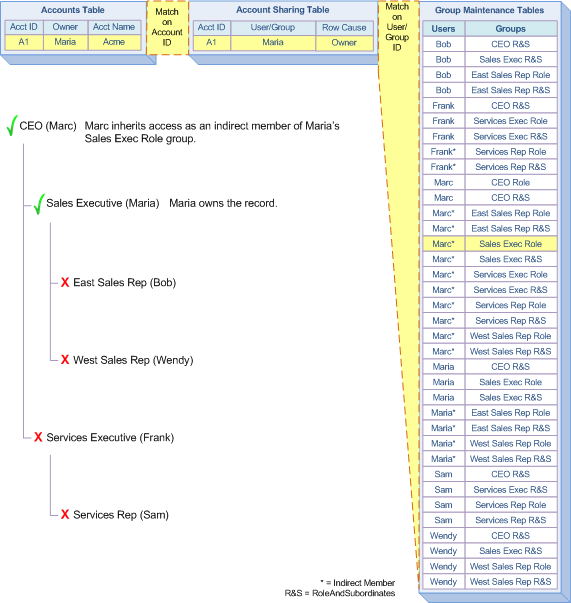Screen dimensions: 571x603
Task: Click the 'Owner' header in Accounts Table
Action: 65,27
